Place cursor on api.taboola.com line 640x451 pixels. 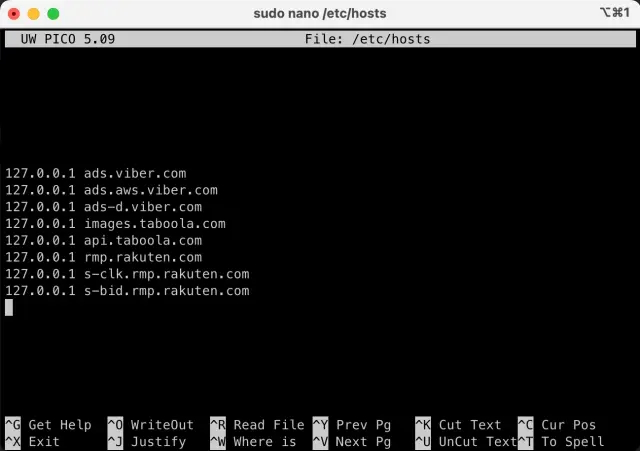click(103, 240)
